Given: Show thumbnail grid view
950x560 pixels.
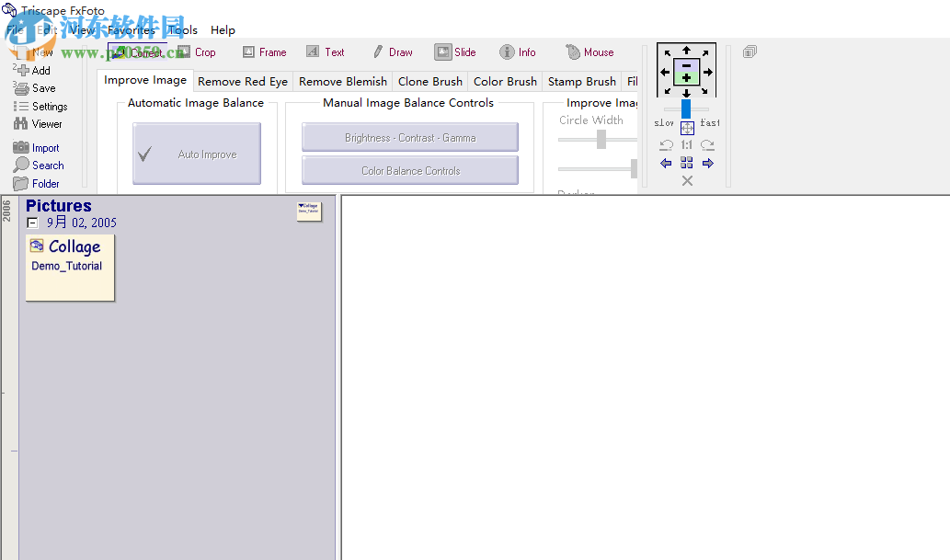Looking at the screenshot, I should [x=686, y=163].
